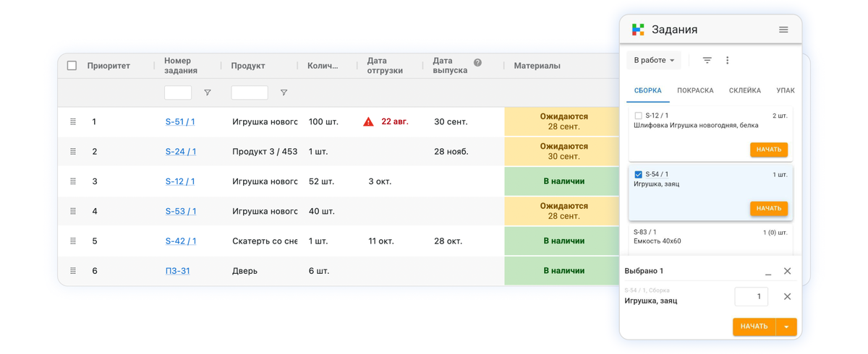
Task: Click the 28 нояб. release date cell
Action: point(451,152)
